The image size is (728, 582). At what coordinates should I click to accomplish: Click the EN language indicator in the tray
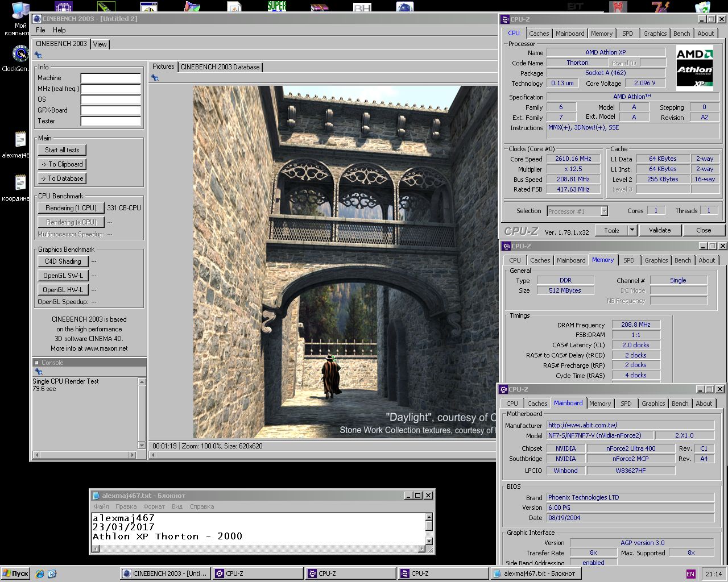690,574
